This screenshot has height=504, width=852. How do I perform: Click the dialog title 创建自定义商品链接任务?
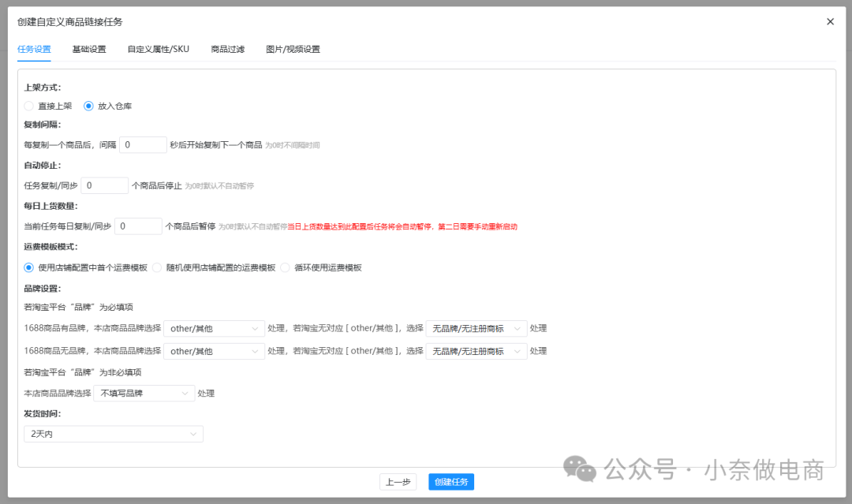[70, 22]
